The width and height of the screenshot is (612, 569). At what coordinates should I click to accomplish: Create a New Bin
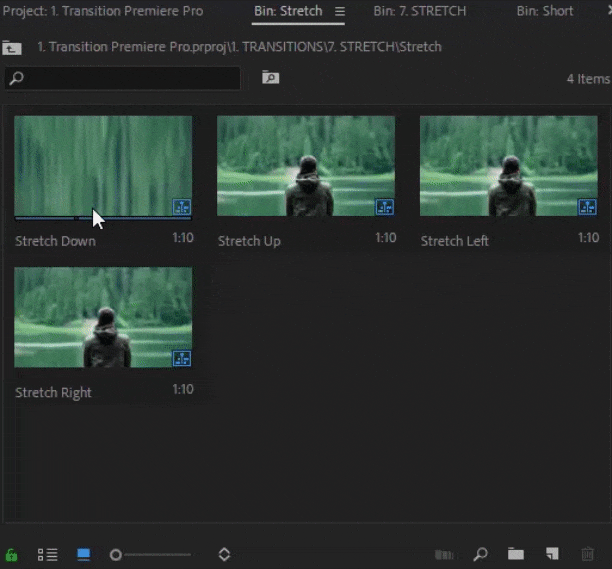click(515, 554)
